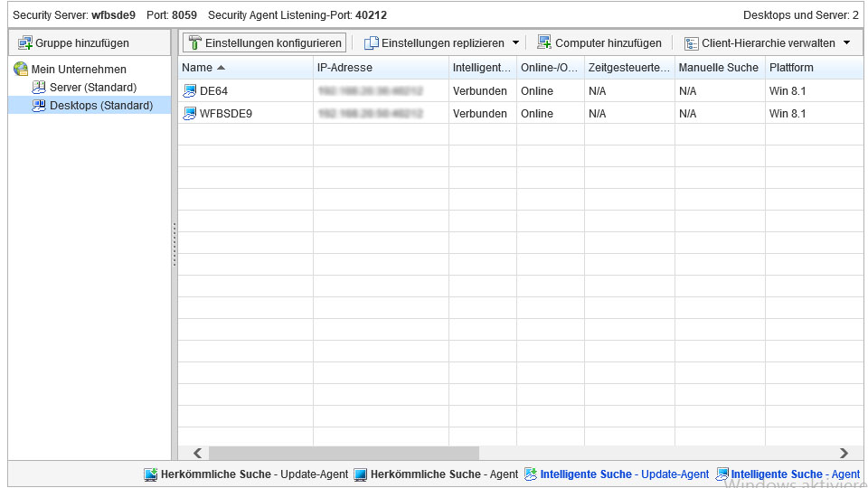Select Server (Standard) in the tree
Screen dimensions: 868x488
click(x=92, y=88)
